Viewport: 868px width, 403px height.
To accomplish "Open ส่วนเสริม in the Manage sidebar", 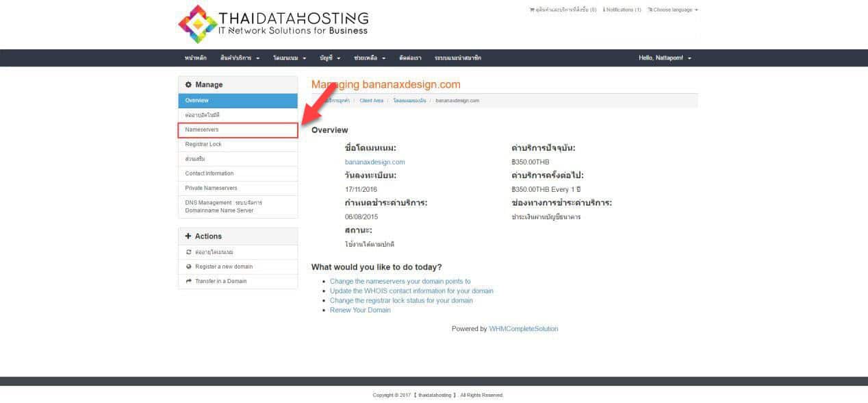I will 238,159.
